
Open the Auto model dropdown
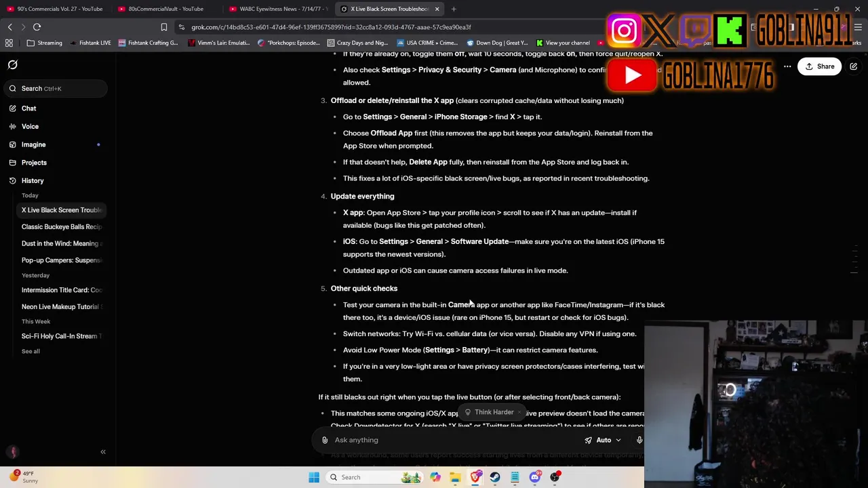(603, 440)
